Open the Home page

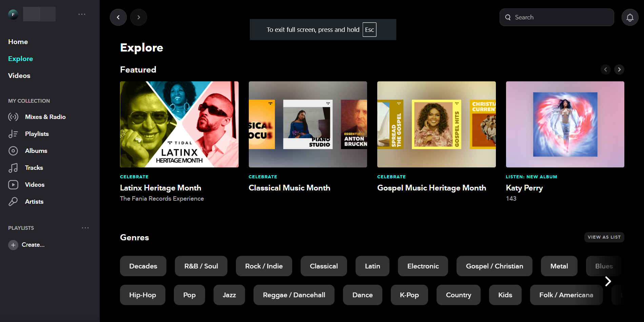[18, 42]
